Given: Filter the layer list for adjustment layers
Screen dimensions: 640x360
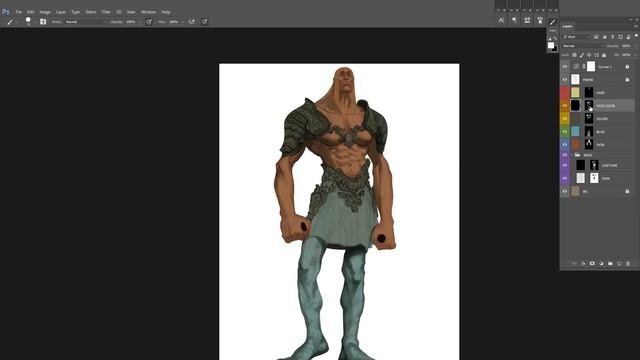Looking at the screenshot, I should (x=604, y=37).
